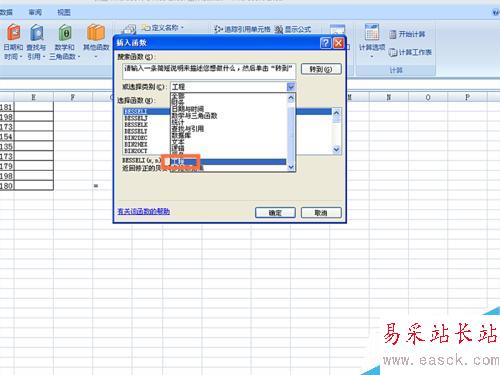Click function list scroll down arrow

pos(336,150)
